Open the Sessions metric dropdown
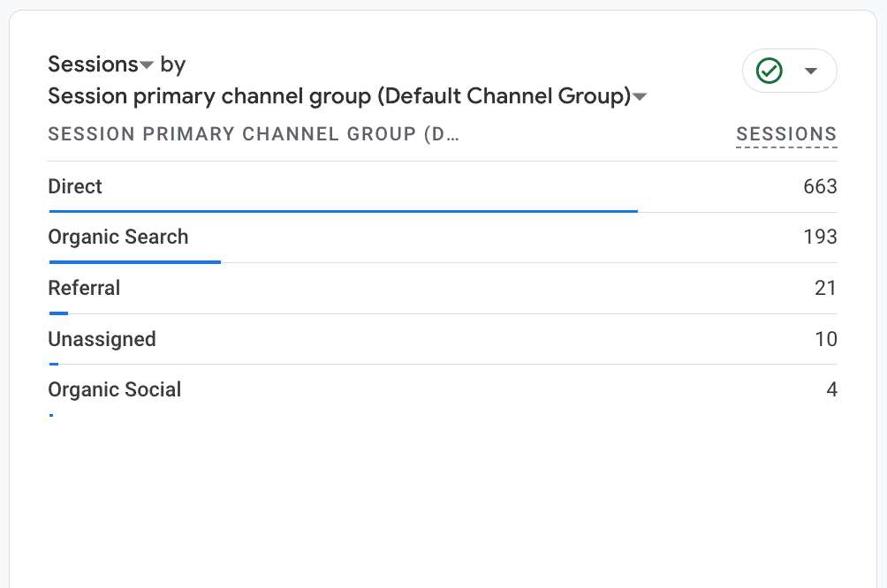 tap(147, 65)
